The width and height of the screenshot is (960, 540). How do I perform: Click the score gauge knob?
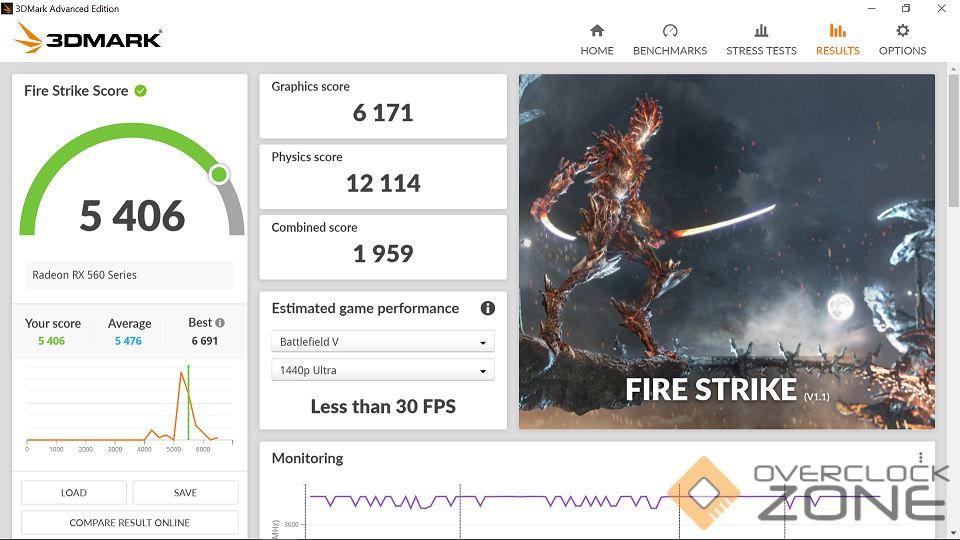219,174
